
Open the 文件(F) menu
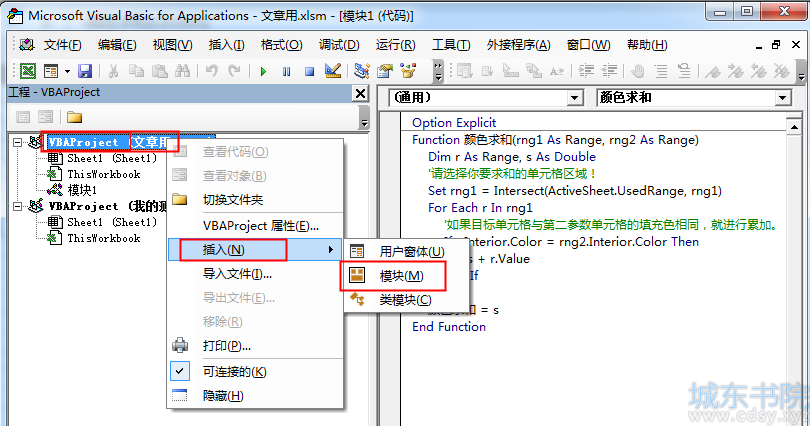[63, 45]
